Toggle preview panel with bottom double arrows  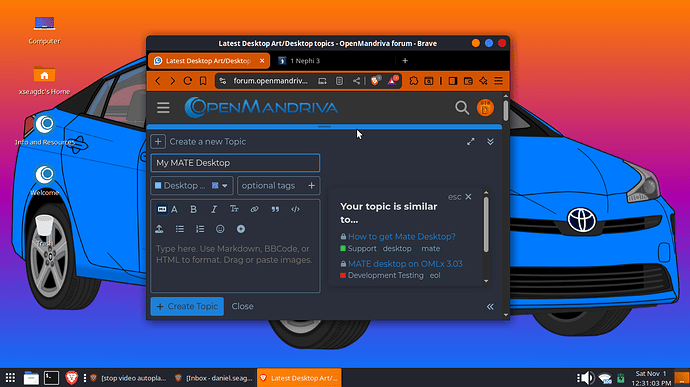(x=490, y=306)
